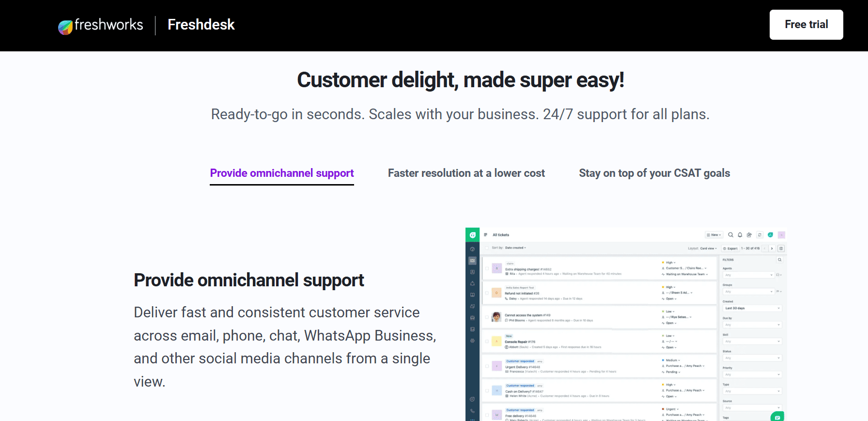
Task: Open Analytics via the bar-chart sidebar icon
Action: click(x=472, y=329)
